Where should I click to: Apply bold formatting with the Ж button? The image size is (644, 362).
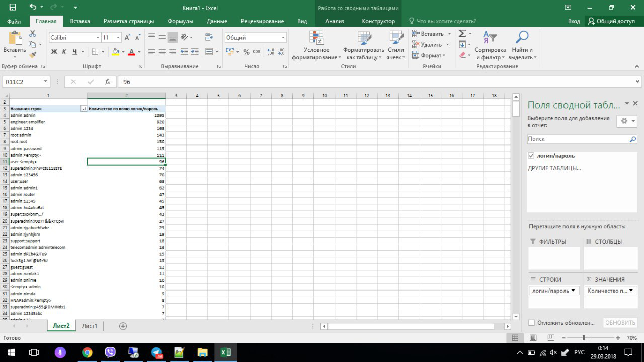(54, 52)
